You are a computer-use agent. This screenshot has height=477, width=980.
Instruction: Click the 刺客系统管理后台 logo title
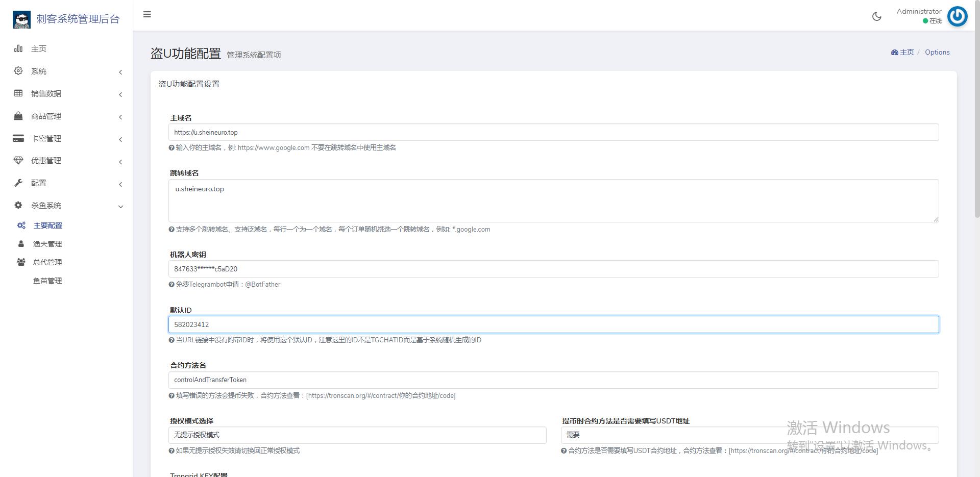pyautogui.click(x=78, y=19)
